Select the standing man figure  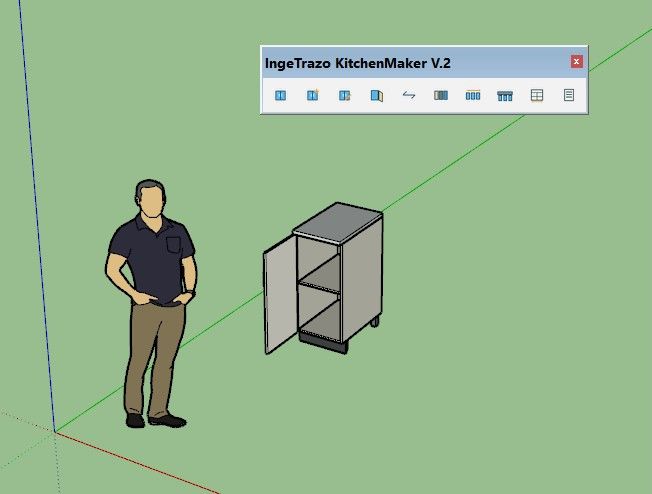point(151,304)
